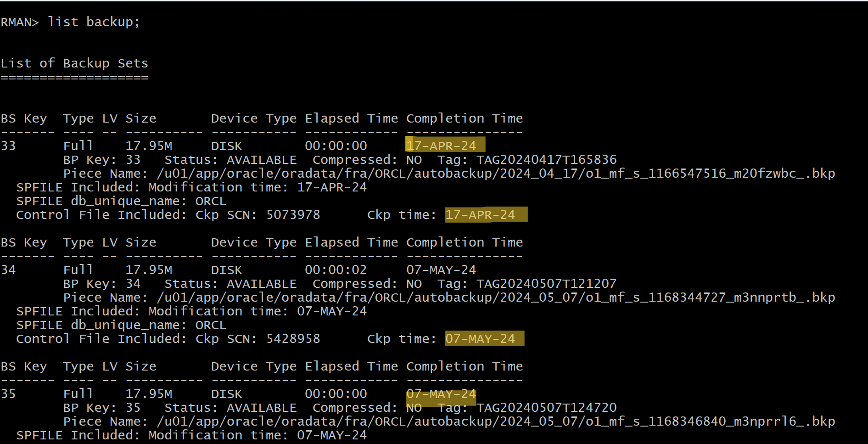This screenshot has width=868, height=444.
Task: Click 'BP Key: 33' text
Action: (x=102, y=160)
